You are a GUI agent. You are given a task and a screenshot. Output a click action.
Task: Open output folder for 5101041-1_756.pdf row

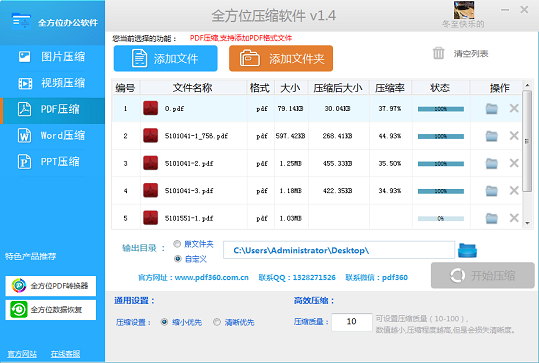[492, 136]
